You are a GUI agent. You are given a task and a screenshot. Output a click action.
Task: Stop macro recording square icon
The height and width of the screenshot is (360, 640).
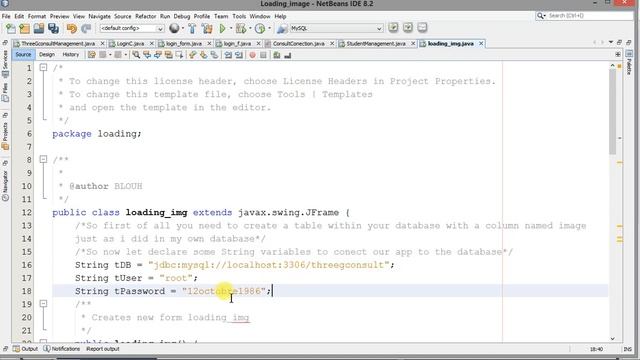click(263, 55)
